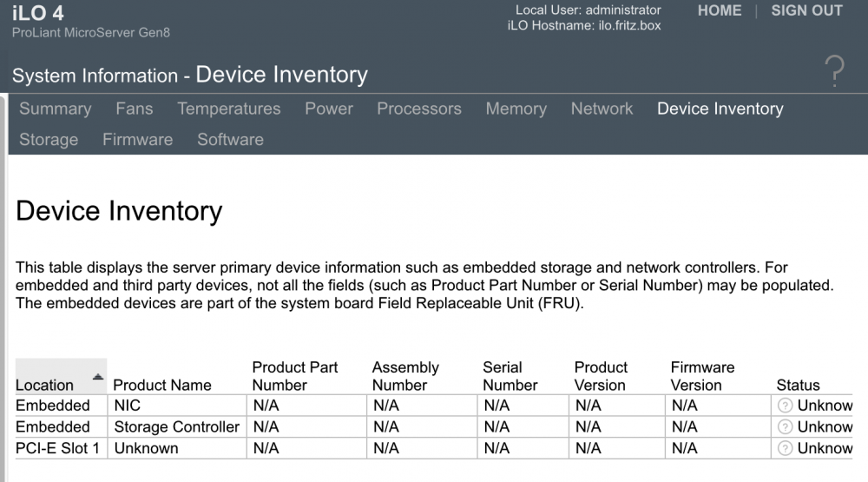Open the Firmware tab

pos(138,140)
